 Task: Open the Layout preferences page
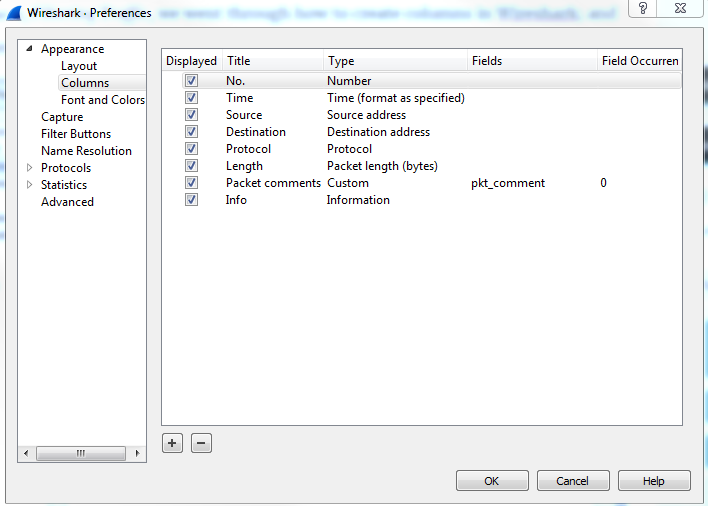79,66
